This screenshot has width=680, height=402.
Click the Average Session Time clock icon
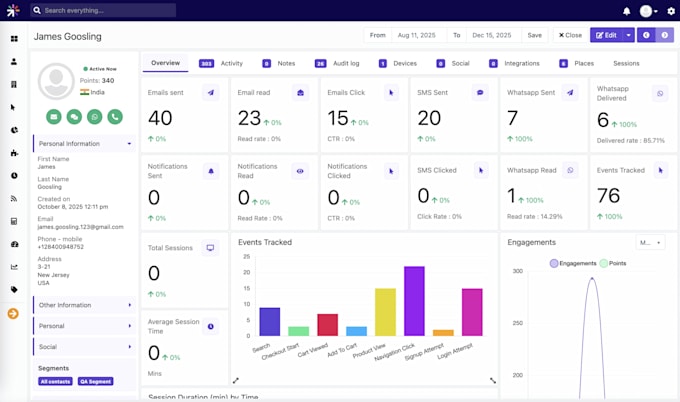point(210,326)
